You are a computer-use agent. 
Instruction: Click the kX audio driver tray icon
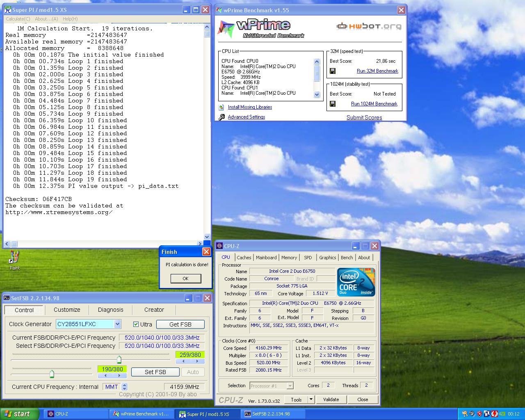click(487, 414)
